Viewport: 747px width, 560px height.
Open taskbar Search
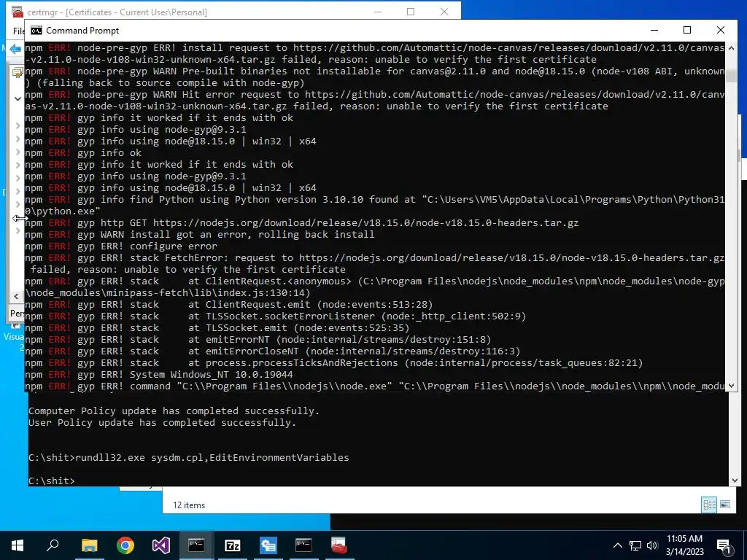point(53,545)
